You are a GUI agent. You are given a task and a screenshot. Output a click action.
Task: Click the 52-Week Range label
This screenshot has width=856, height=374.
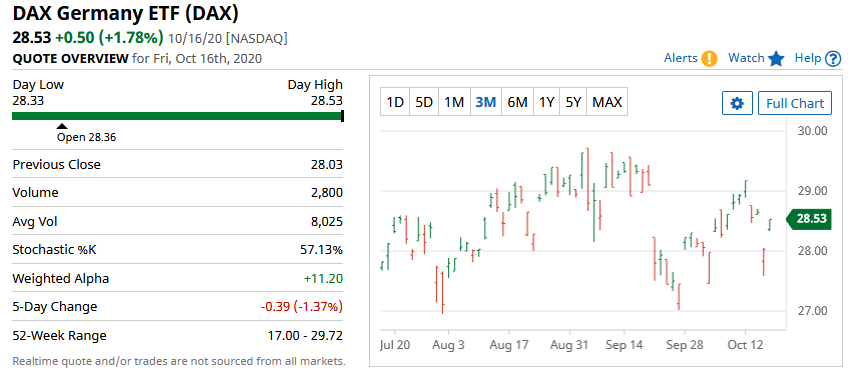(x=60, y=335)
